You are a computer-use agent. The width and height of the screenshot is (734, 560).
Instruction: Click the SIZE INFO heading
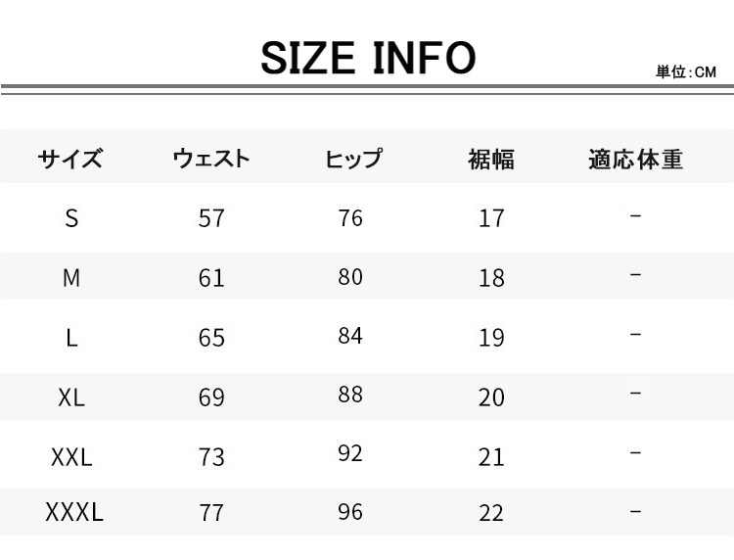[368, 59]
